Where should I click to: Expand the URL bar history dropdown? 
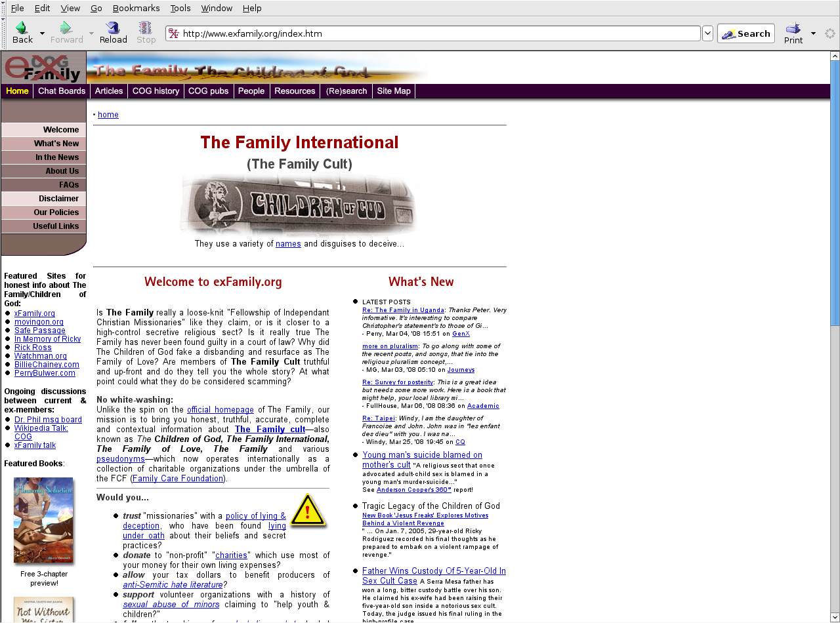point(707,34)
